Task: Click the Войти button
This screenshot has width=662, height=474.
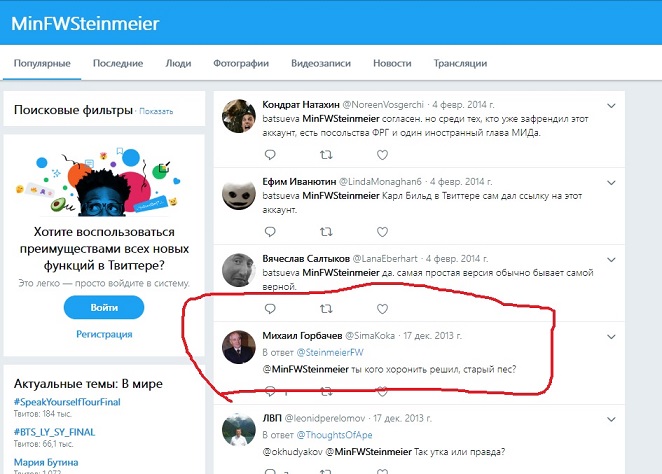Action: (x=104, y=307)
